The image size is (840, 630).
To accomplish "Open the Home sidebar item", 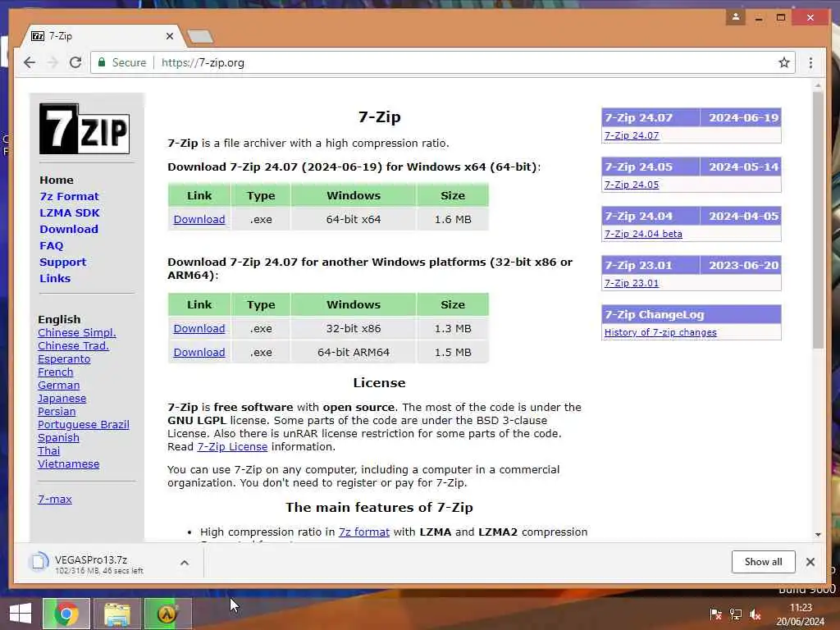I will pyautogui.click(x=57, y=180).
